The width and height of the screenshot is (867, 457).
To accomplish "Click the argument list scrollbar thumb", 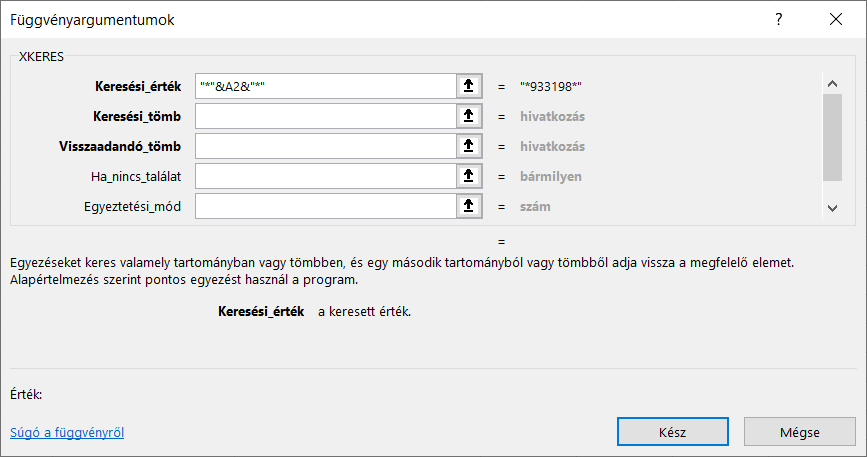I will (832, 137).
